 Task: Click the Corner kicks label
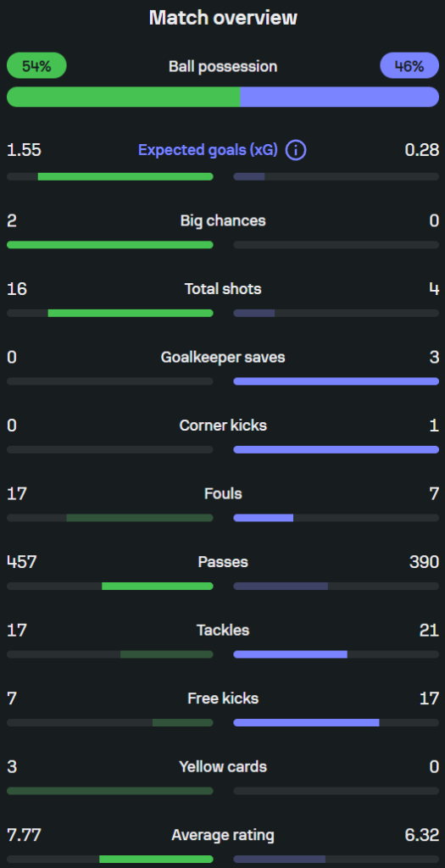point(223,426)
